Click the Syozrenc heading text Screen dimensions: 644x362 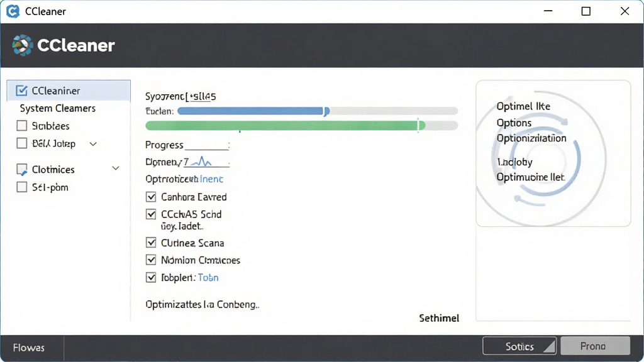point(180,96)
